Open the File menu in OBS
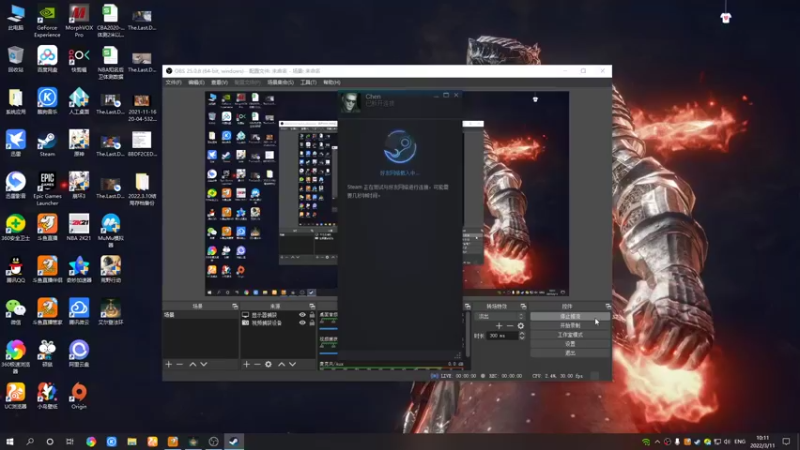The image size is (800, 450). click(x=173, y=82)
